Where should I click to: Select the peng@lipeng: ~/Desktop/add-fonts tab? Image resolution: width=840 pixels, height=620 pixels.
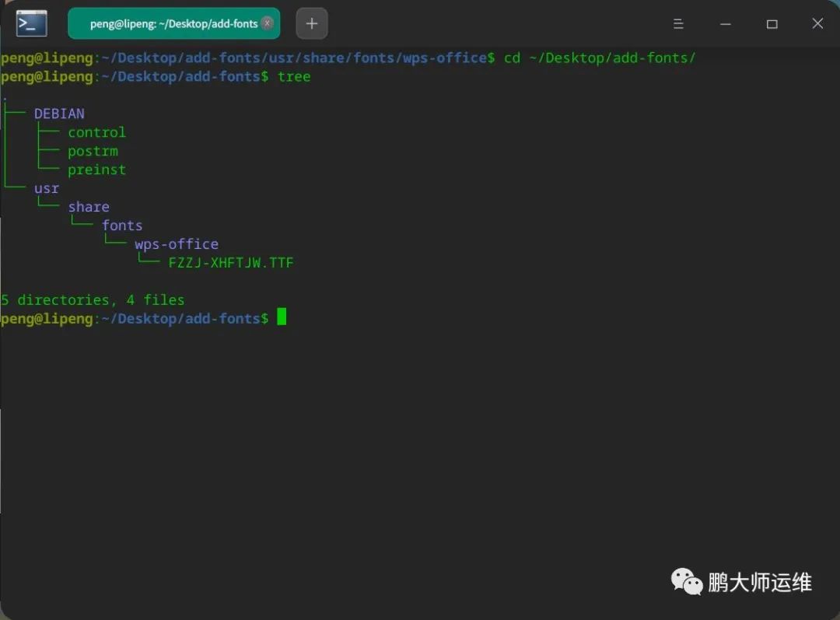pyautogui.click(x=173, y=23)
